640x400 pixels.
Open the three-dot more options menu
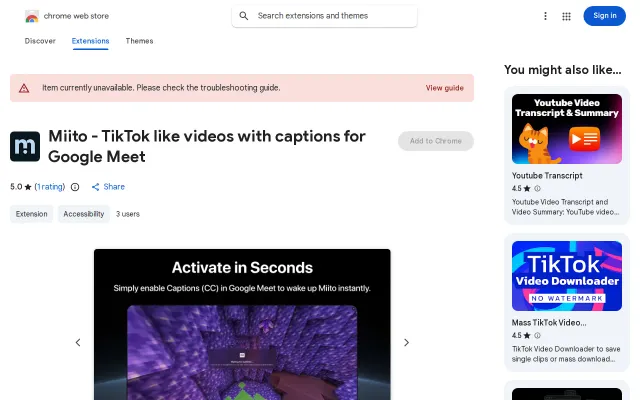[x=545, y=16]
